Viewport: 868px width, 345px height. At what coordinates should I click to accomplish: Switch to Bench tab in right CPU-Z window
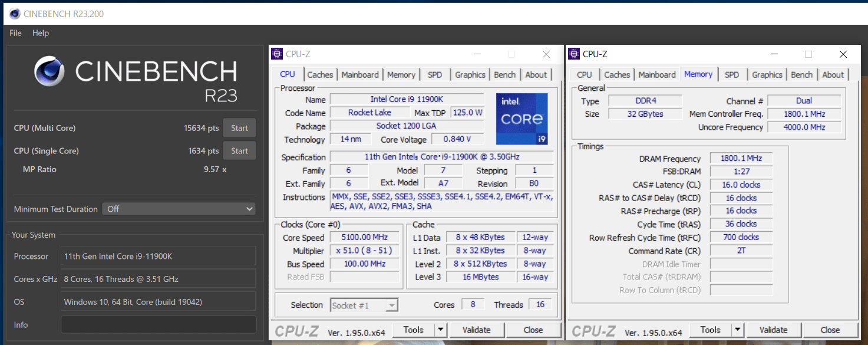[801, 75]
